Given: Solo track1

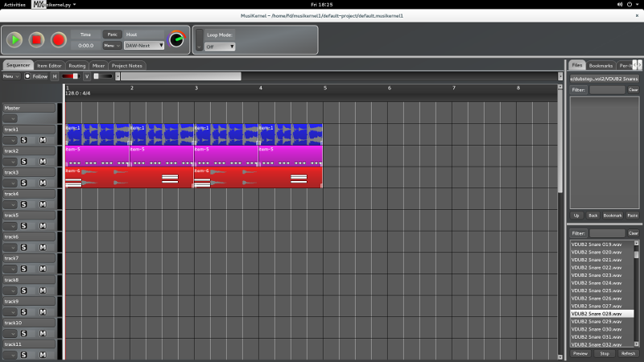Looking at the screenshot, I should (x=24, y=140).
